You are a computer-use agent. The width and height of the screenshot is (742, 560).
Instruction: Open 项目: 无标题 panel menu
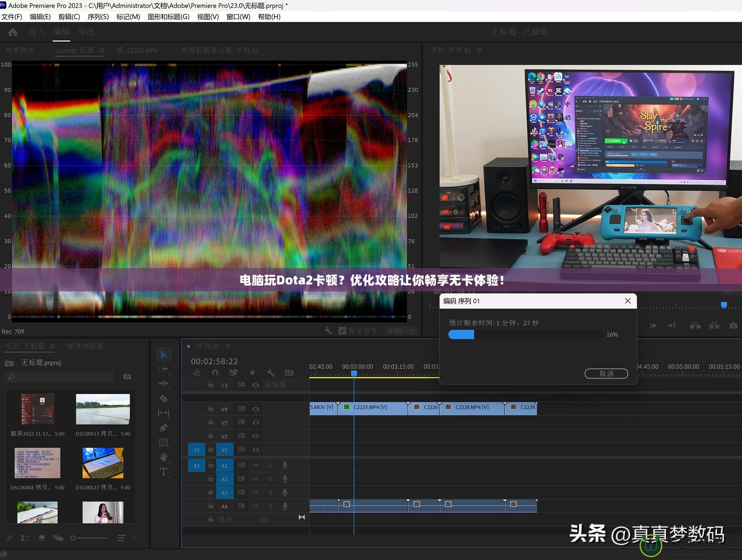[x=53, y=346]
